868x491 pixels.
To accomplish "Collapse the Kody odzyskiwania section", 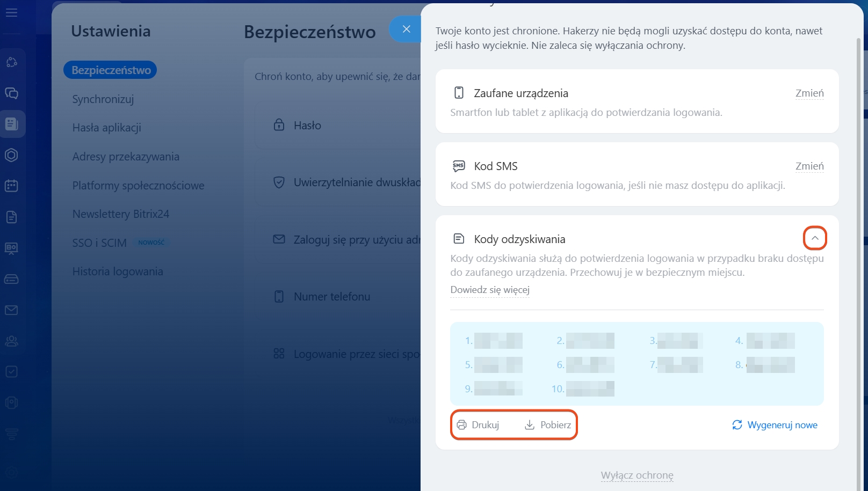I will click(815, 238).
